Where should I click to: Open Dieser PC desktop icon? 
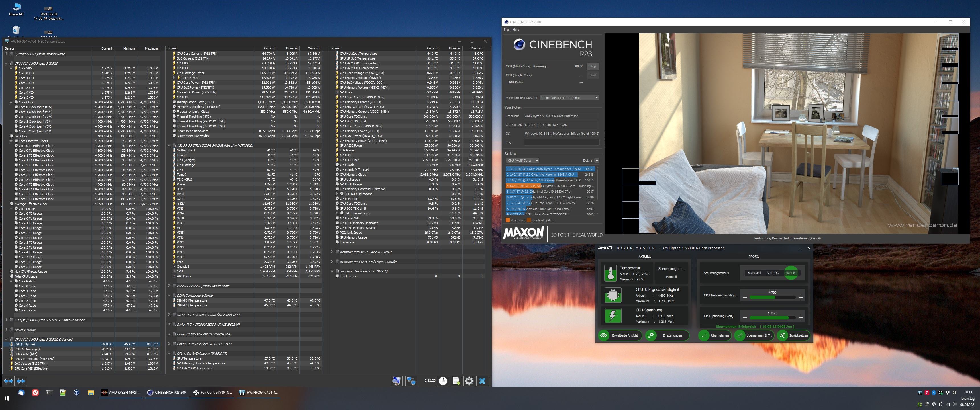tap(16, 9)
